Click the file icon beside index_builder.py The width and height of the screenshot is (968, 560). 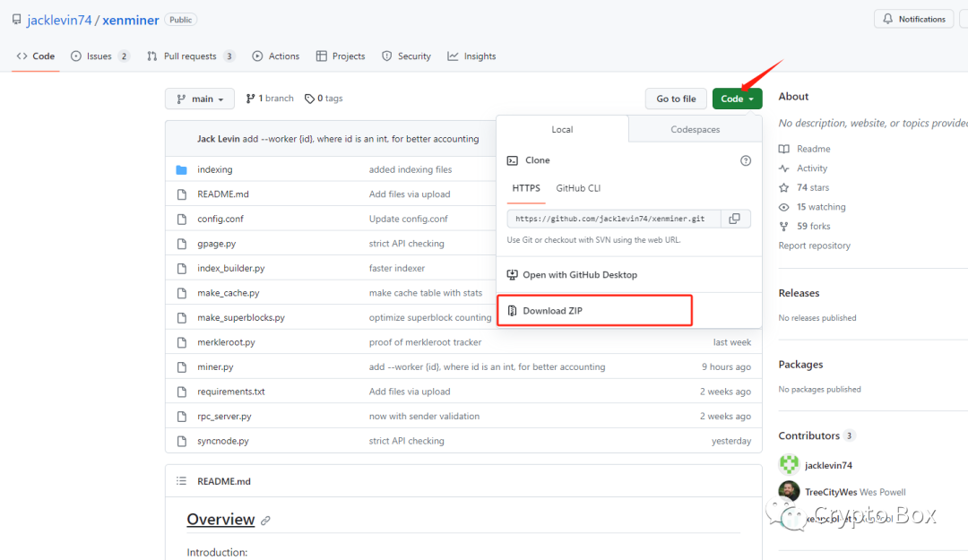pyautogui.click(x=181, y=269)
